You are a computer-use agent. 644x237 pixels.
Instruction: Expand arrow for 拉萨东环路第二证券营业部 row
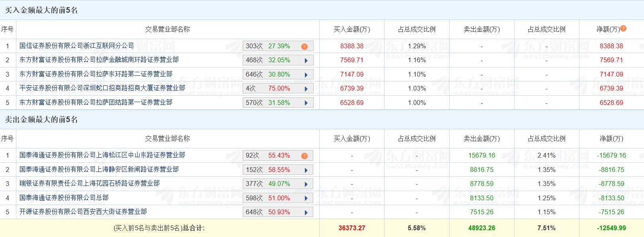tap(306, 75)
